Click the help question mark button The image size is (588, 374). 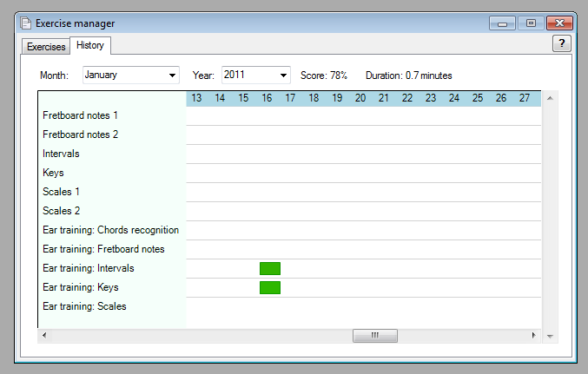(x=561, y=44)
